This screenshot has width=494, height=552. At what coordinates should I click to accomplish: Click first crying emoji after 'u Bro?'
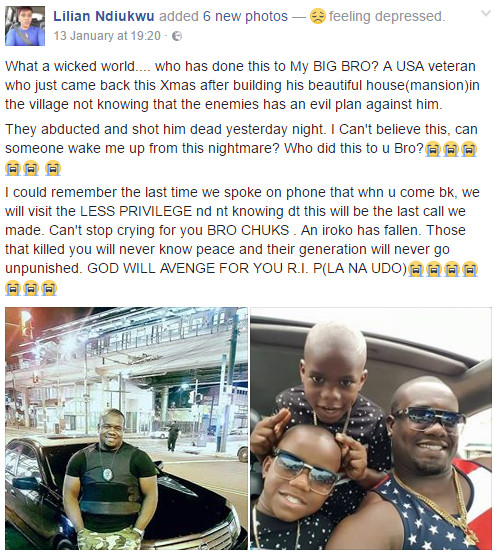(433, 149)
